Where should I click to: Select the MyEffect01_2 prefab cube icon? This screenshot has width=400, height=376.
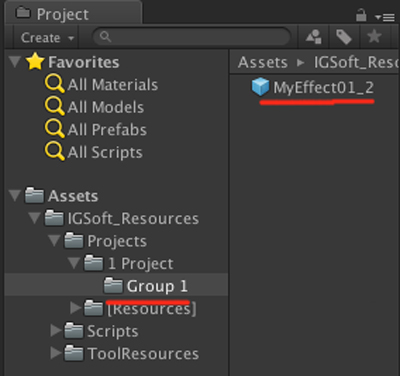(260, 86)
